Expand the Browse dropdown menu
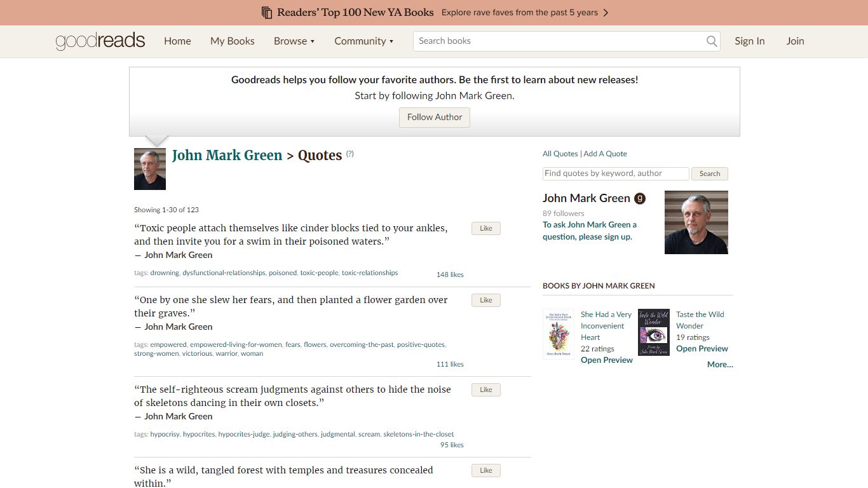Viewport: 868px width, 488px height. (294, 41)
